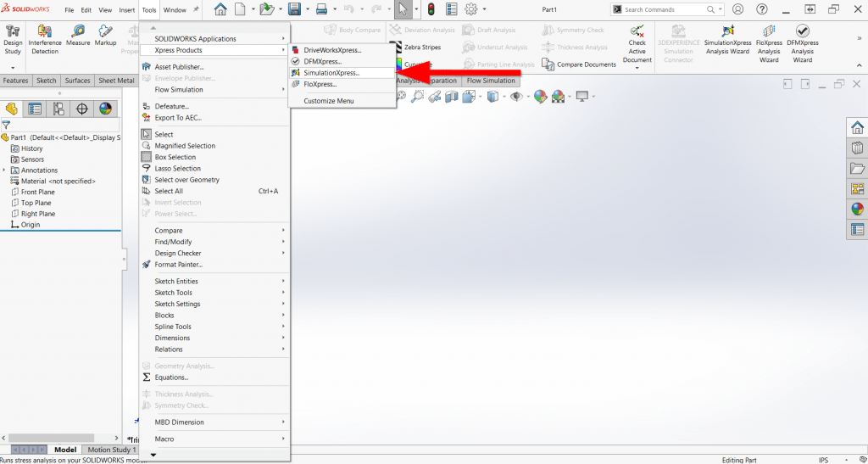Select FloXpress menu entry
Screen dimensions: 868x464
tap(342, 84)
